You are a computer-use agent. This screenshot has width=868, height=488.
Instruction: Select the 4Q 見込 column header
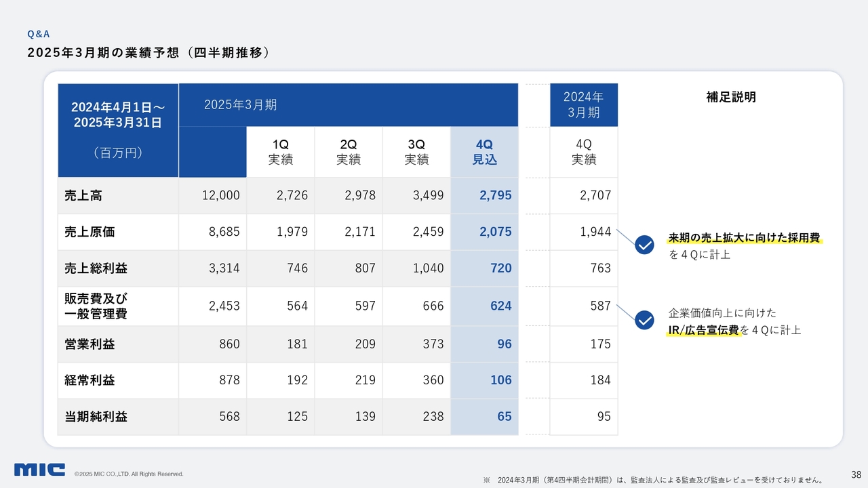point(484,152)
